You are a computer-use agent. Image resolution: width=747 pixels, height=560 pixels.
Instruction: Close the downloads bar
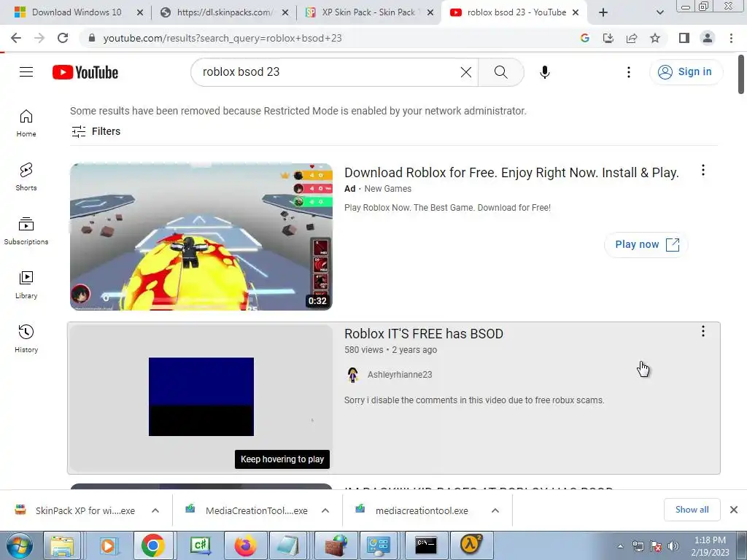[734, 510]
